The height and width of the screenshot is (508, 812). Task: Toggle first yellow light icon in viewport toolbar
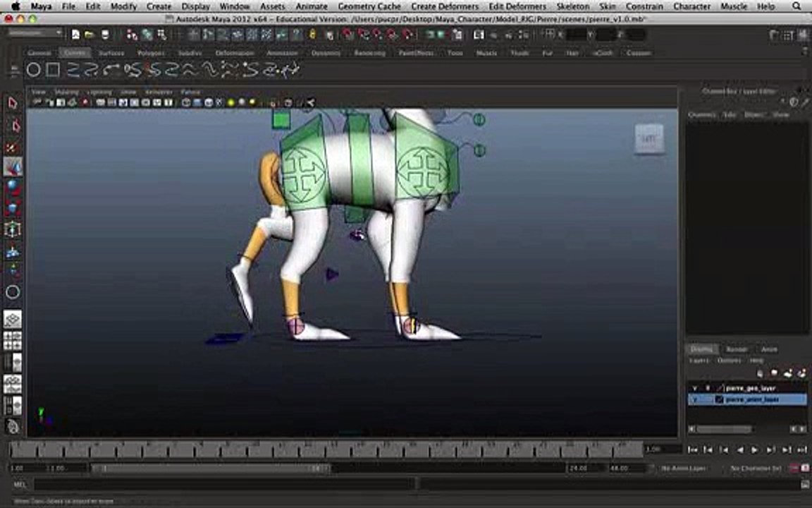[231, 102]
